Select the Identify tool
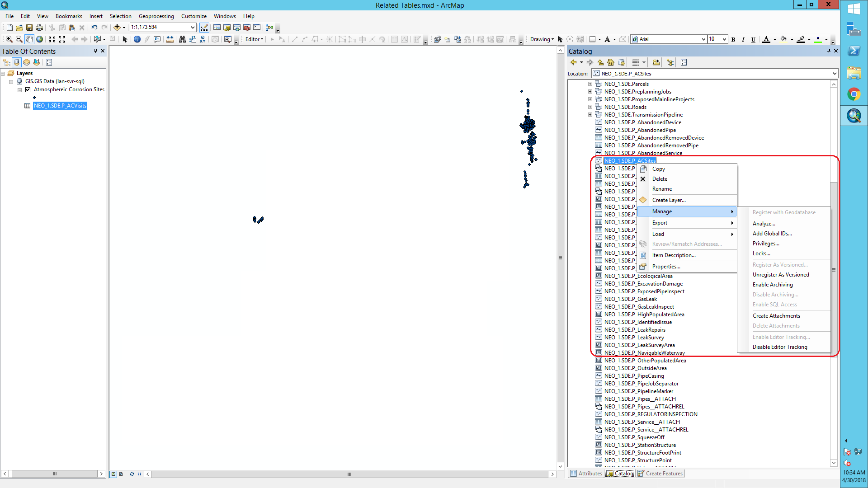The width and height of the screenshot is (868, 488). [x=137, y=39]
